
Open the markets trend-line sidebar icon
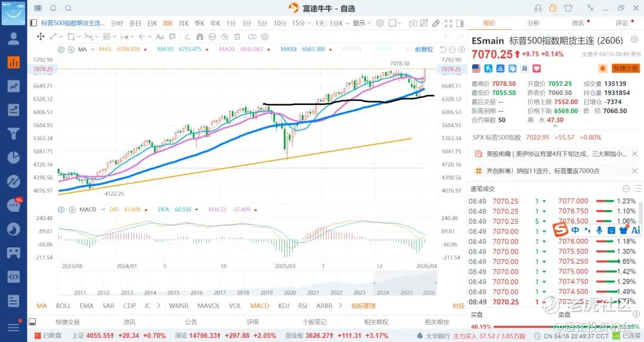(14, 86)
